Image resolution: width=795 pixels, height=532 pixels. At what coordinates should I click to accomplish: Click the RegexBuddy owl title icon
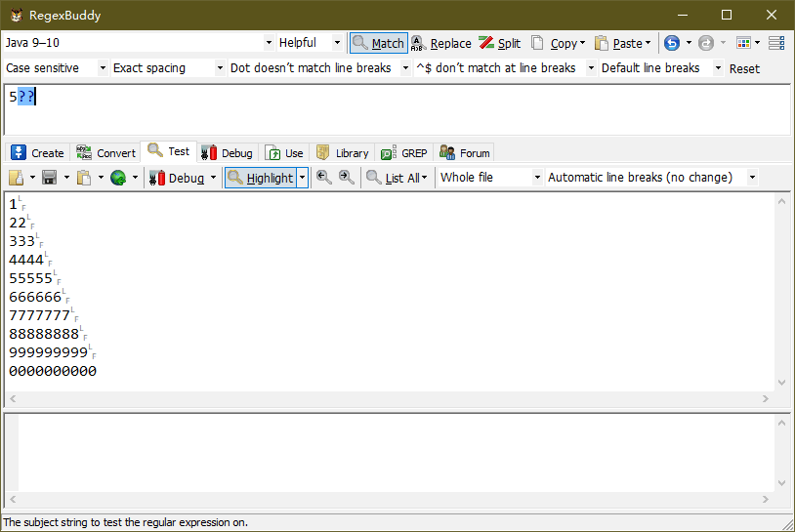click(17, 15)
